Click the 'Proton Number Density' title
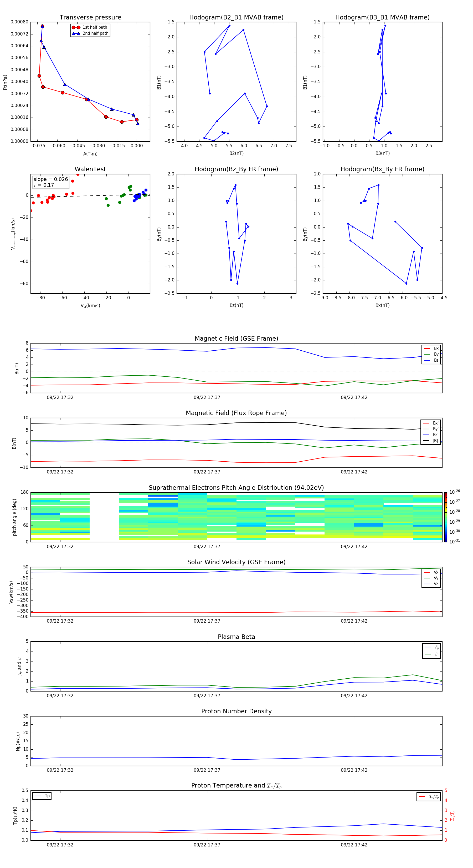Screen dimensions: 473x868 point(236,711)
